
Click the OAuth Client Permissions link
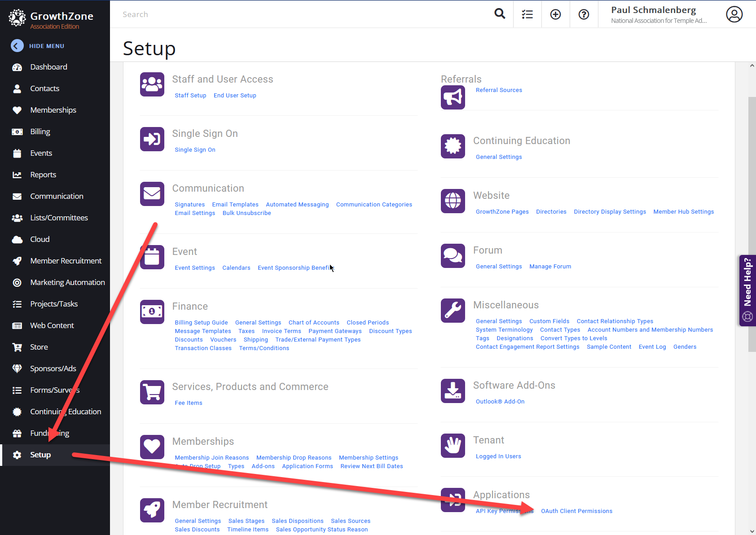click(576, 511)
